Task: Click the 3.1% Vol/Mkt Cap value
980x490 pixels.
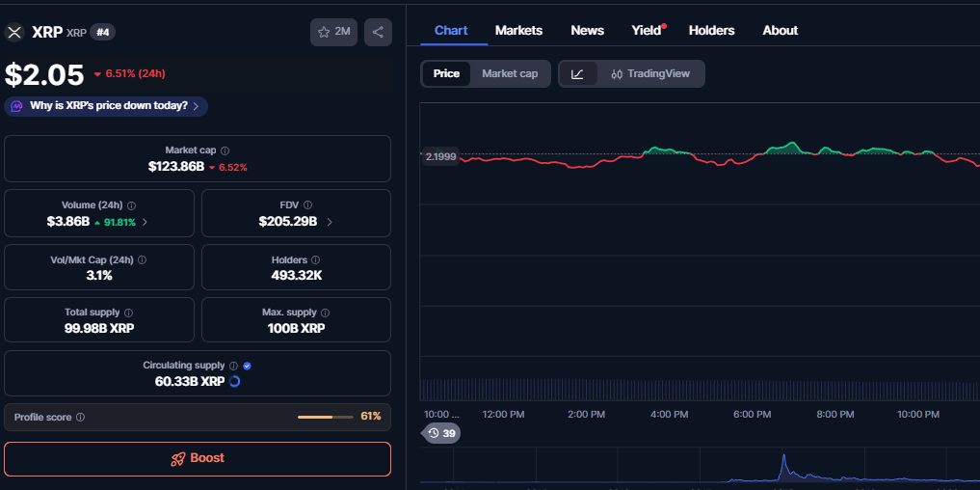Action: point(99,275)
